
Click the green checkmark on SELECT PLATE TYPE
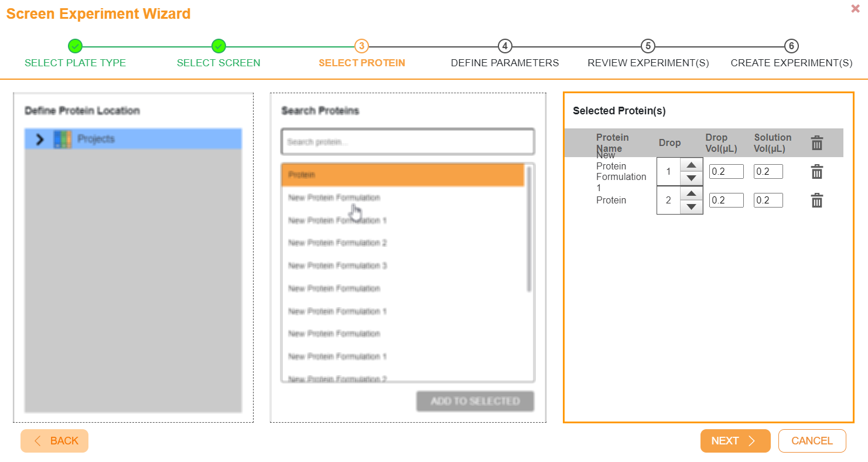(x=75, y=46)
